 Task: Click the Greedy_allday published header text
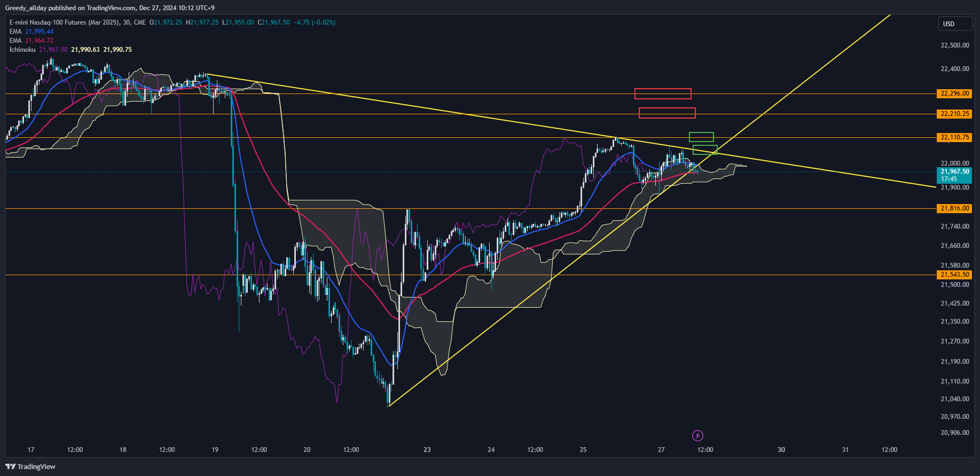click(x=109, y=8)
